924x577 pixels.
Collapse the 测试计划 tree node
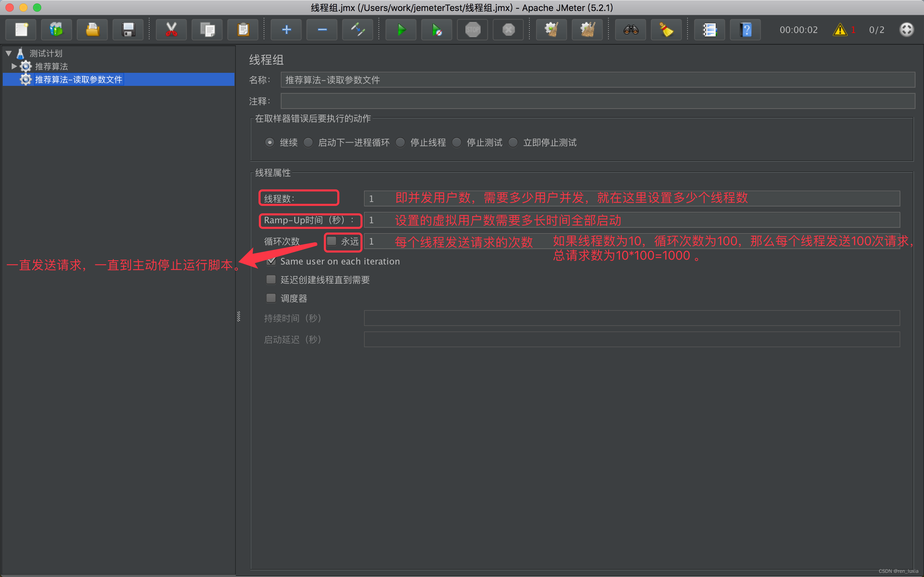tap(8, 53)
